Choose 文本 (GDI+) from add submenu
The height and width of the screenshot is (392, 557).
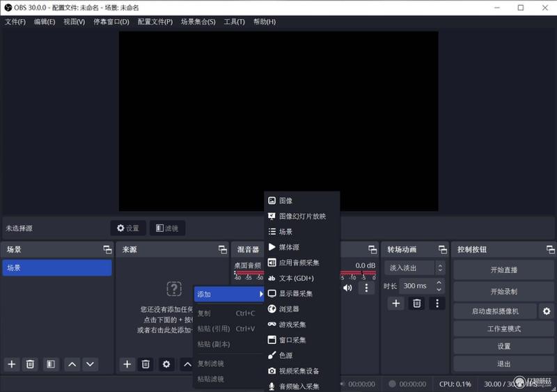[x=301, y=278]
